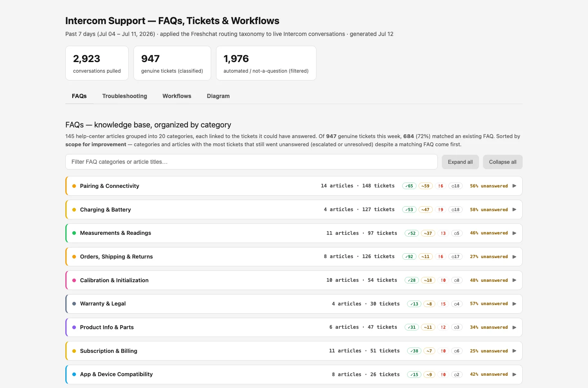Viewport: 588px width, 388px height.
Task: View the Diagram tab
Action: [x=218, y=96]
